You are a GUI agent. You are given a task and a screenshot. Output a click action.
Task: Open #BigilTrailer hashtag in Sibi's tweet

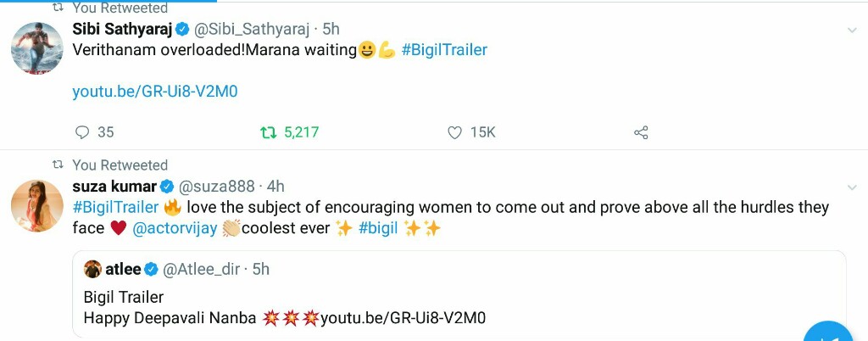click(x=444, y=50)
